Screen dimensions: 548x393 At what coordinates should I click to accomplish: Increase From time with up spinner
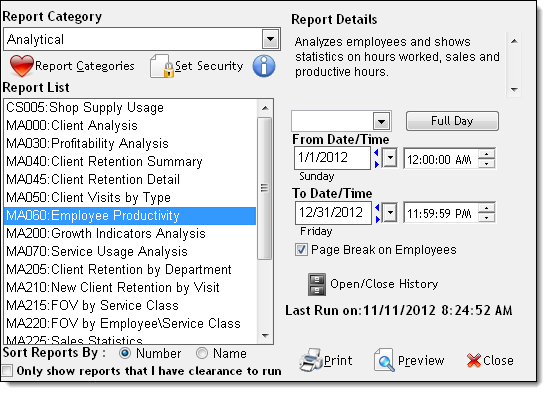click(x=486, y=153)
